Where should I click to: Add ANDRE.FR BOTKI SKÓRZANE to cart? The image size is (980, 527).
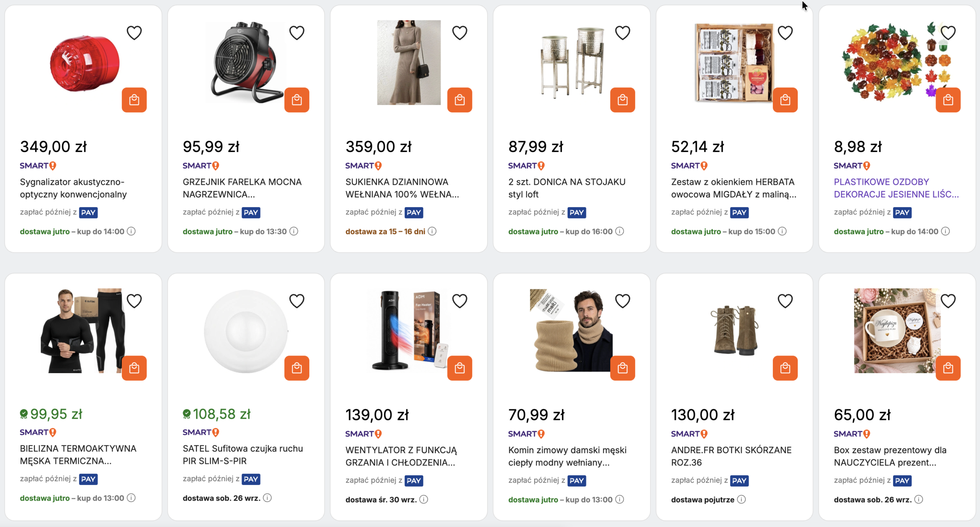coord(785,368)
